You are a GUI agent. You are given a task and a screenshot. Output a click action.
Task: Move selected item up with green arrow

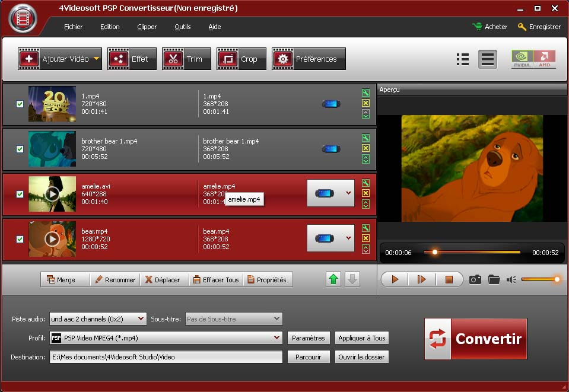click(333, 279)
